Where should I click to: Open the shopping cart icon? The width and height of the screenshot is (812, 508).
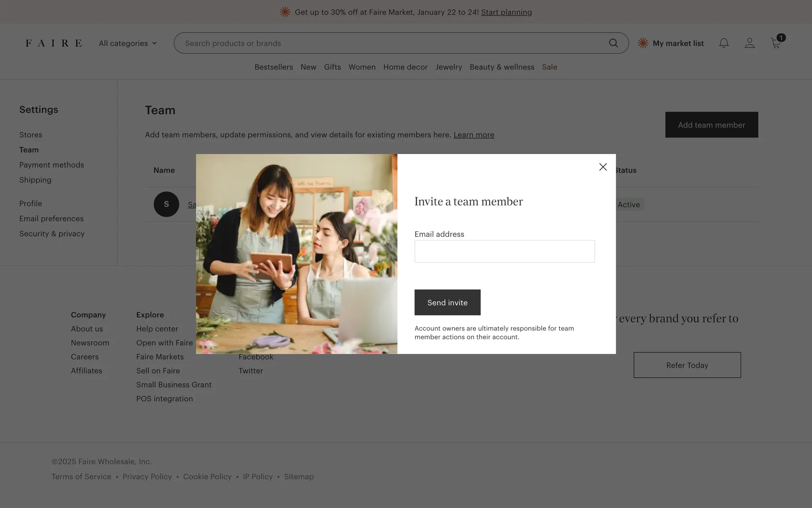[776, 43]
